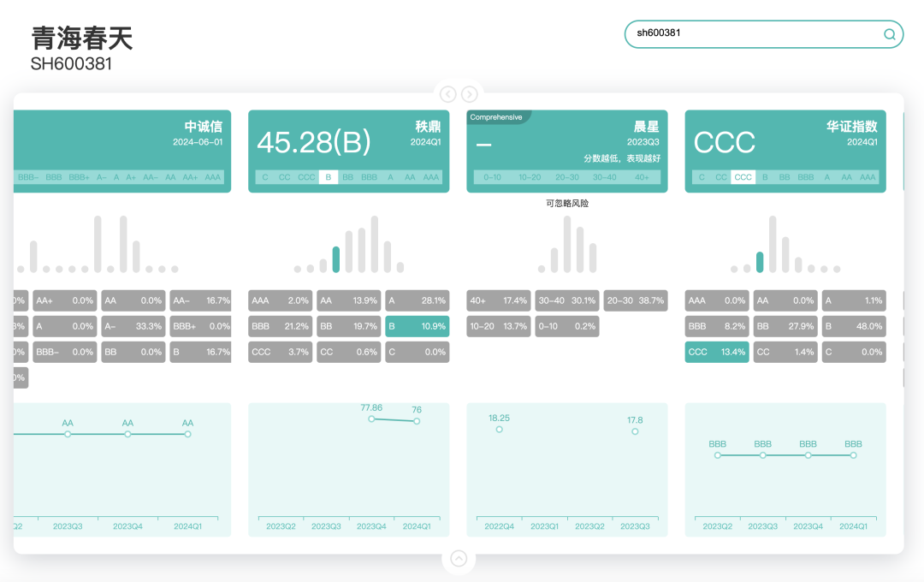Select the 秩鼎 CC 0.6% tile
The height and width of the screenshot is (582, 924).
pyautogui.click(x=349, y=352)
